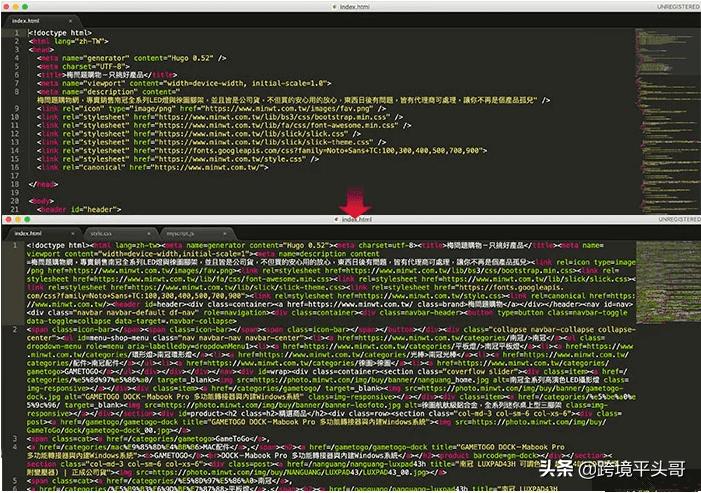Click line number 18 in top window gutter

(15, 184)
